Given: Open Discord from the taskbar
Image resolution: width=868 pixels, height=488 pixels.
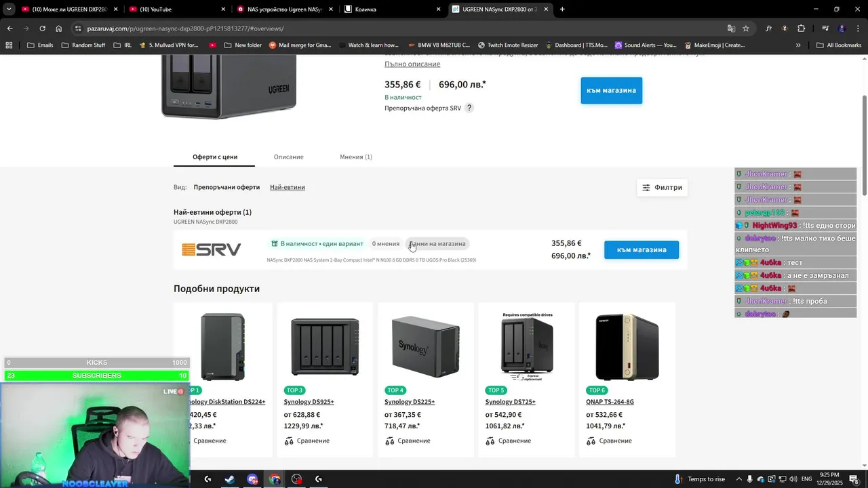Looking at the screenshot, I should tap(252, 479).
